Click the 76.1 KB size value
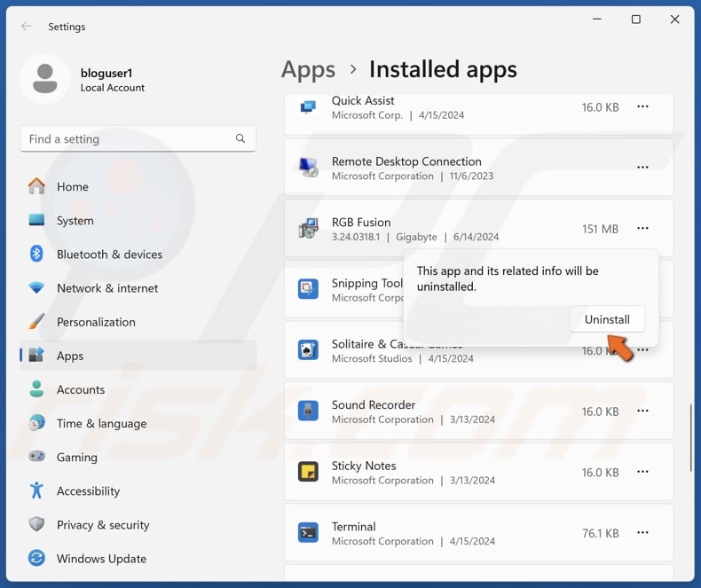This screenshot has height=588, width=701. coord(600,534)
